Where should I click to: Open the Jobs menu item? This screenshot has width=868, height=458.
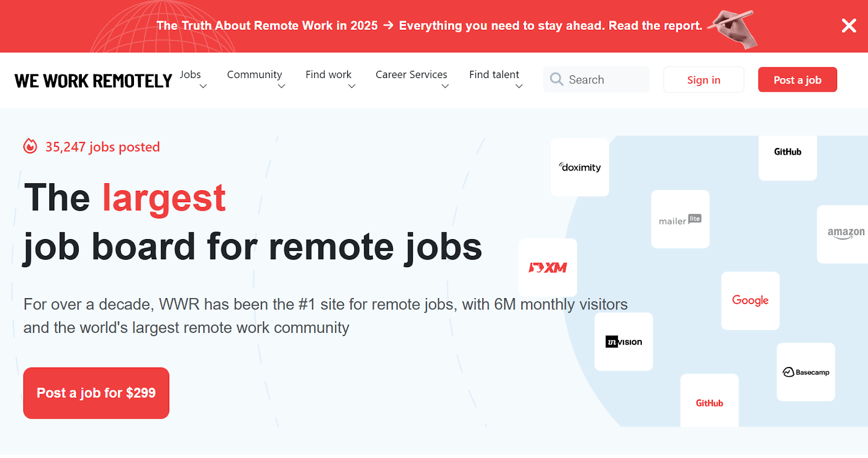pos(190,74)
